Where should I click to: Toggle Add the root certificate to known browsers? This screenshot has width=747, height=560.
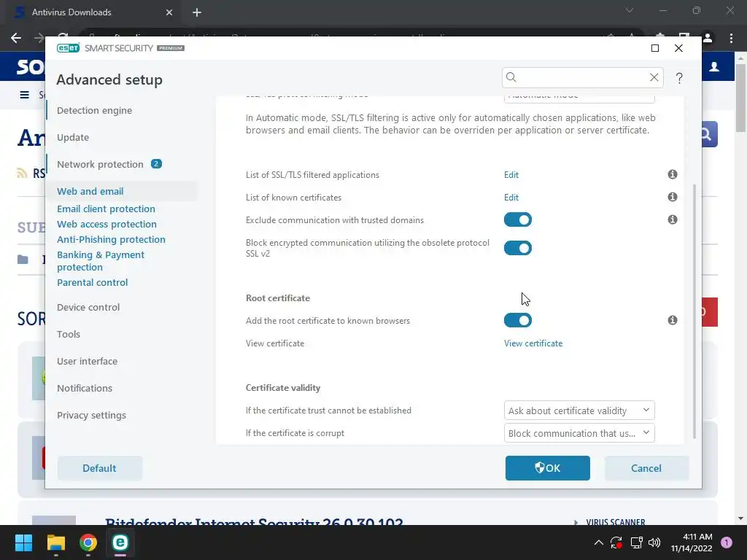[x=518, y=321]
